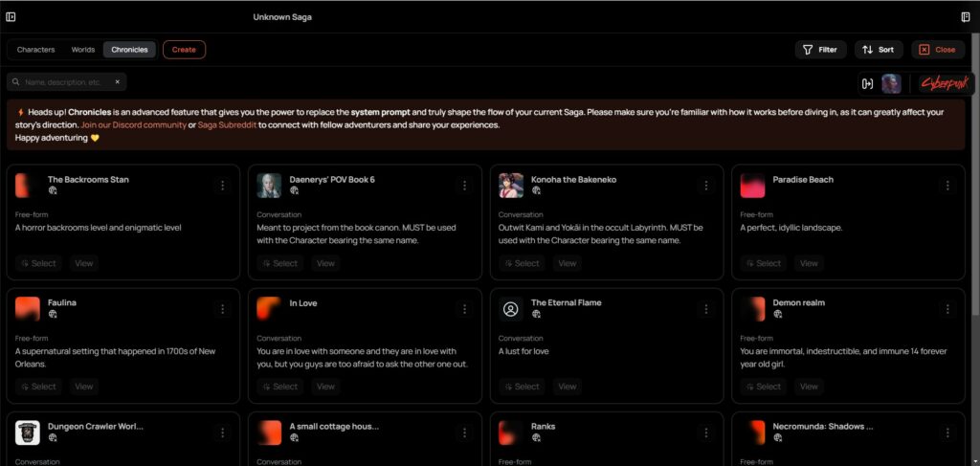
Task: Click the globe icon under The Eternal Flame
Action: pyautogui.click(x=536, y=314)
